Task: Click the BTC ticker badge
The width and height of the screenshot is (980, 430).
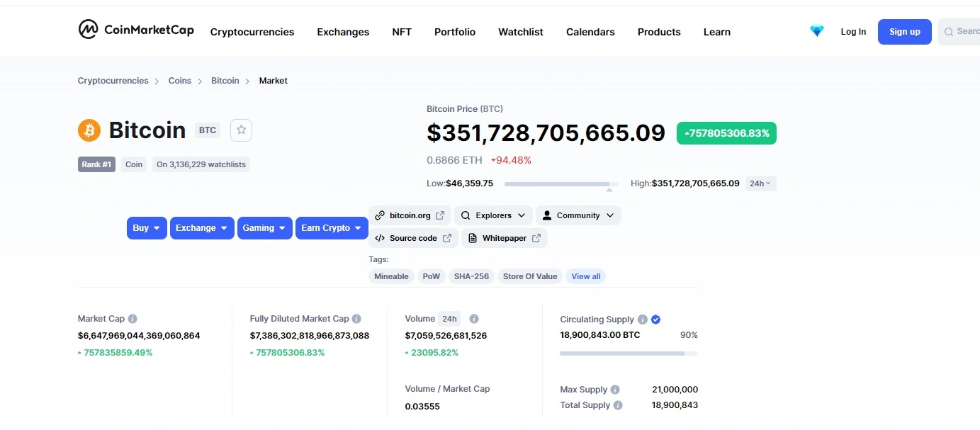Action: click(208, 130)
